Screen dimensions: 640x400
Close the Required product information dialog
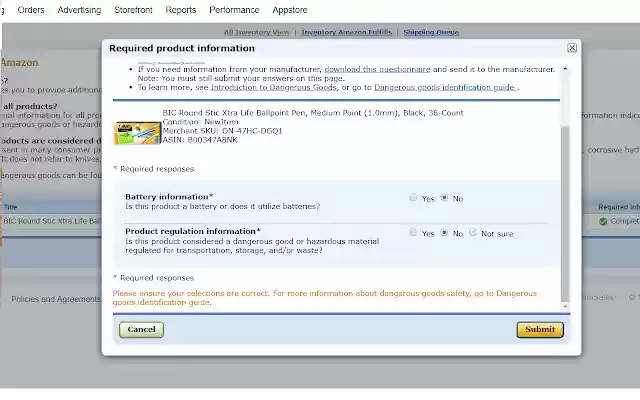click(572, 48)
